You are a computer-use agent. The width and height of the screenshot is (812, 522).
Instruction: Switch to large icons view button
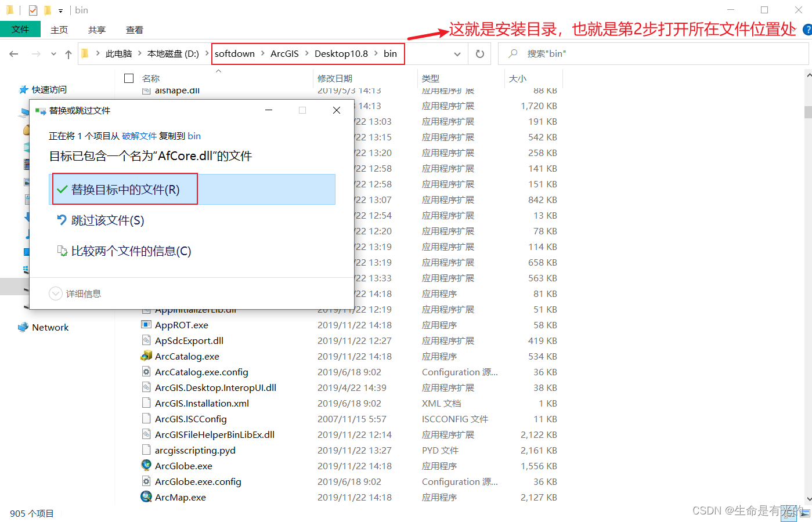(805, 513)
